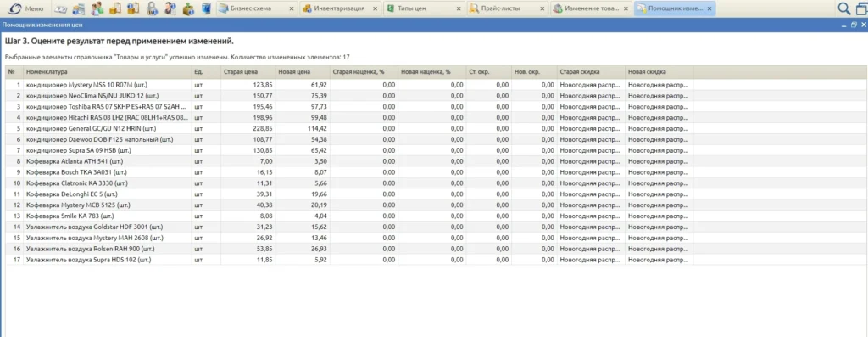Restore the Помощник изменения цен inner window
This screenshot has height=337, width=868.
(x=854, y=25)
